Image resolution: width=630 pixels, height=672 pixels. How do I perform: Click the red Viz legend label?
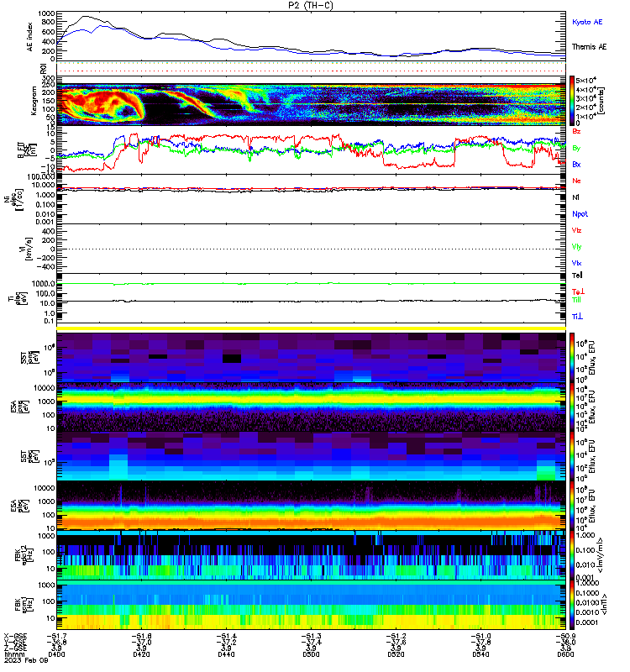pos(576,230)
